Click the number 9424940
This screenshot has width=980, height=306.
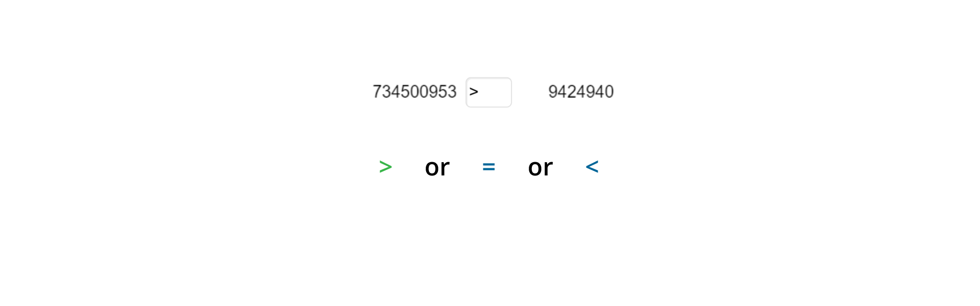point(580,92)
